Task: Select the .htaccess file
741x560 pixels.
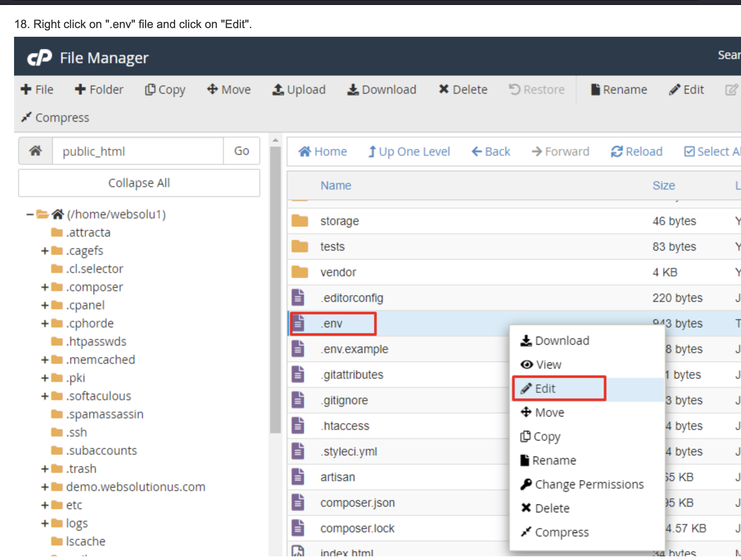Action: tap(345, 426)
